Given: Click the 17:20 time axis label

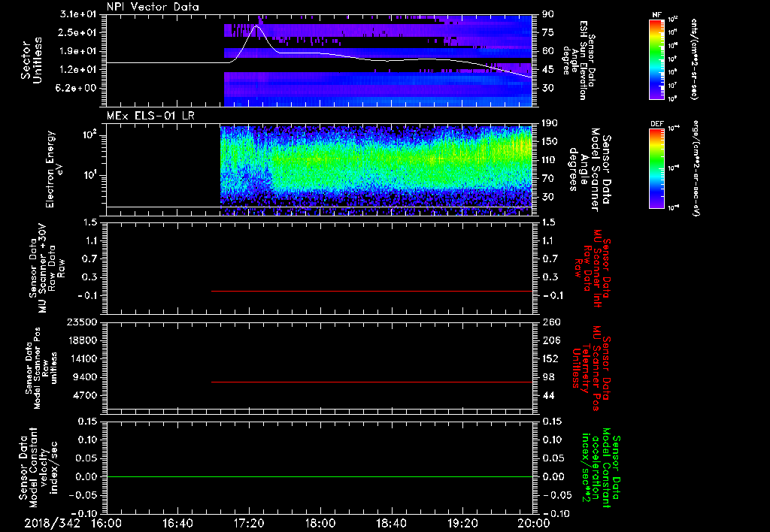Looking at the screenshot, I should click(249, 523).
